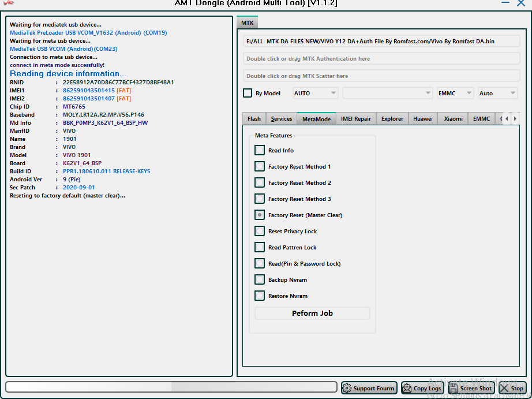The width and height of the screenshot is (532, 399).
Task: Select Read Pattren Lock option
Action: click(260, 247)
